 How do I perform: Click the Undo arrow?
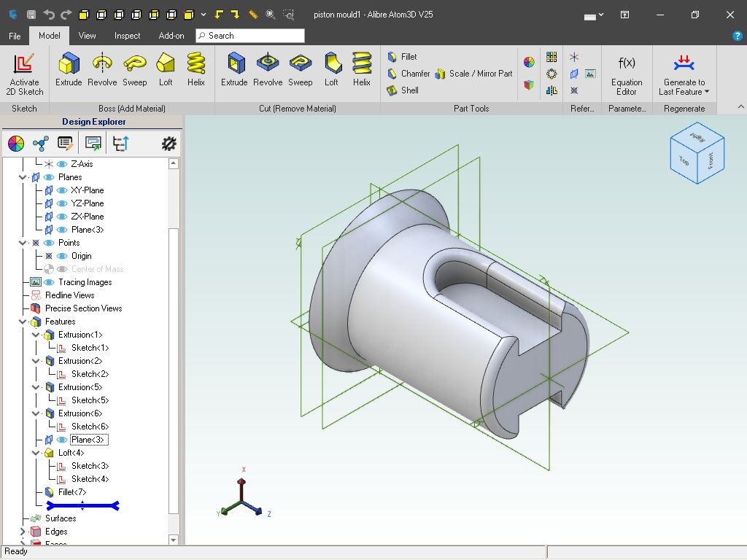[x=49, y=15]
